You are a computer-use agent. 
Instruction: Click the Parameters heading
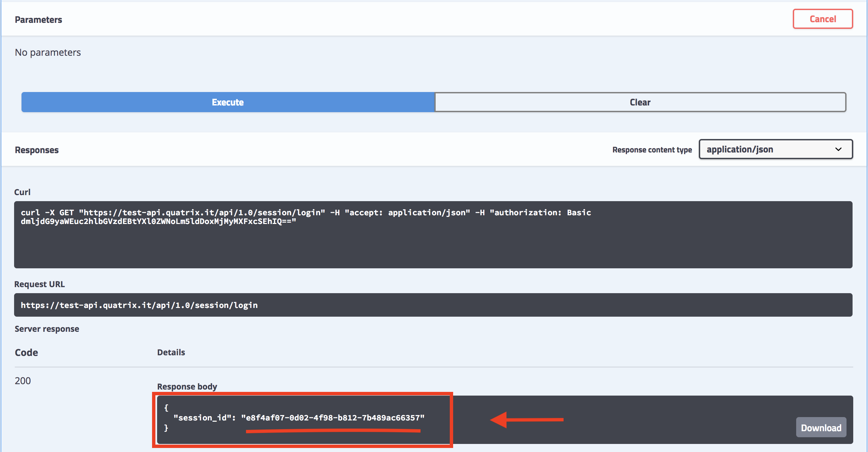[38, 19]
